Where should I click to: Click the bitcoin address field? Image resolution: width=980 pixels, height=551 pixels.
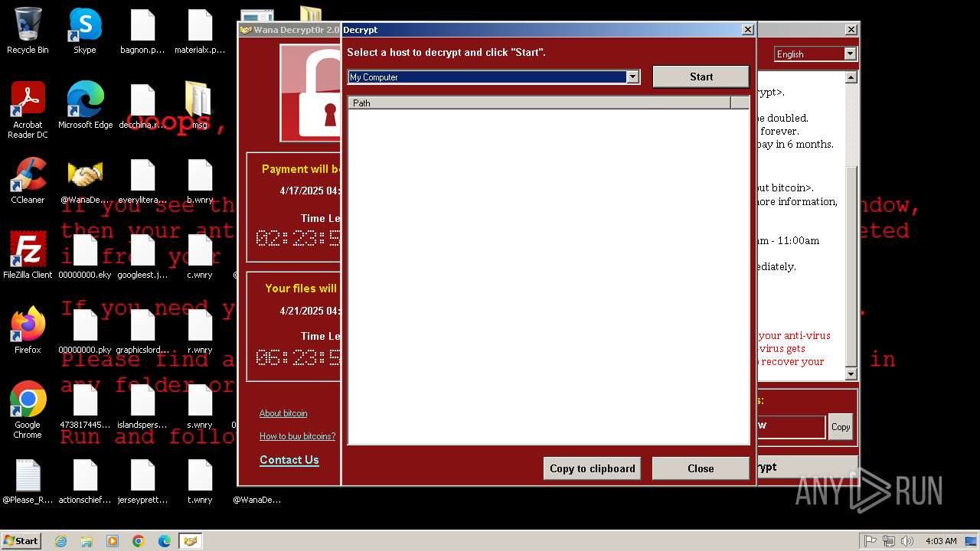click(x=791, y=426)
